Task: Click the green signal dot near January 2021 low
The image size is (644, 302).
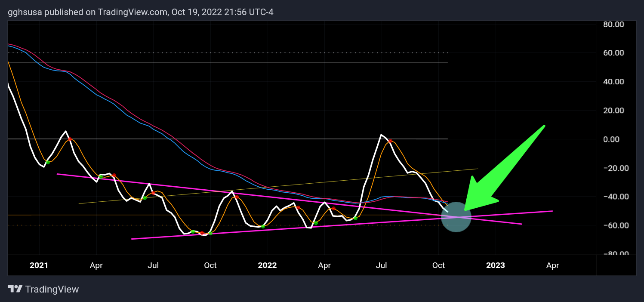Action: coord(48,162)
